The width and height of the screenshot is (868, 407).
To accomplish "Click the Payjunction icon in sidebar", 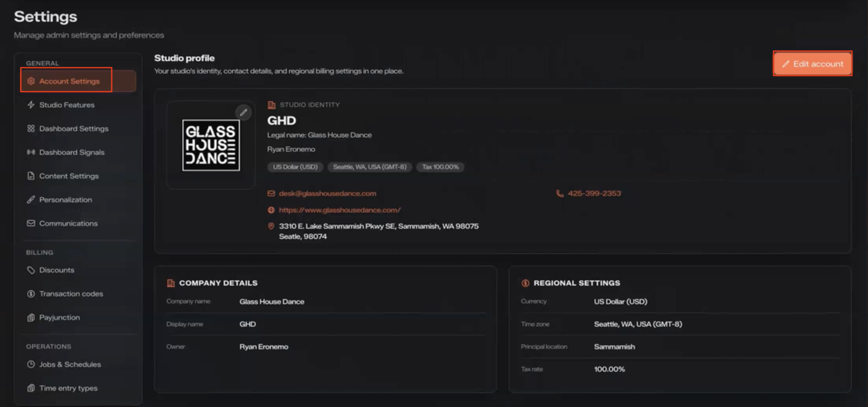I will (x=31, y=317).
